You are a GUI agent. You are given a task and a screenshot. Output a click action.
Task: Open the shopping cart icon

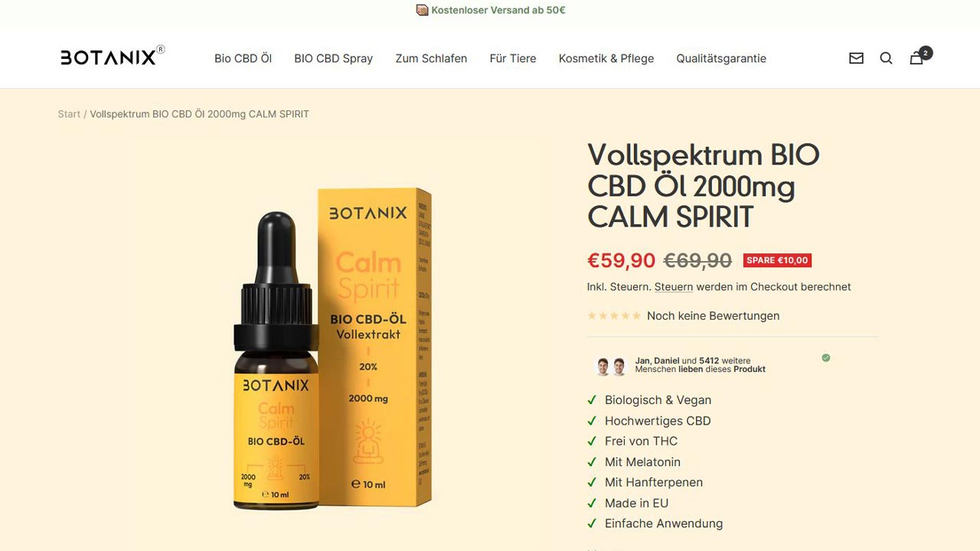tap(916, 58)
